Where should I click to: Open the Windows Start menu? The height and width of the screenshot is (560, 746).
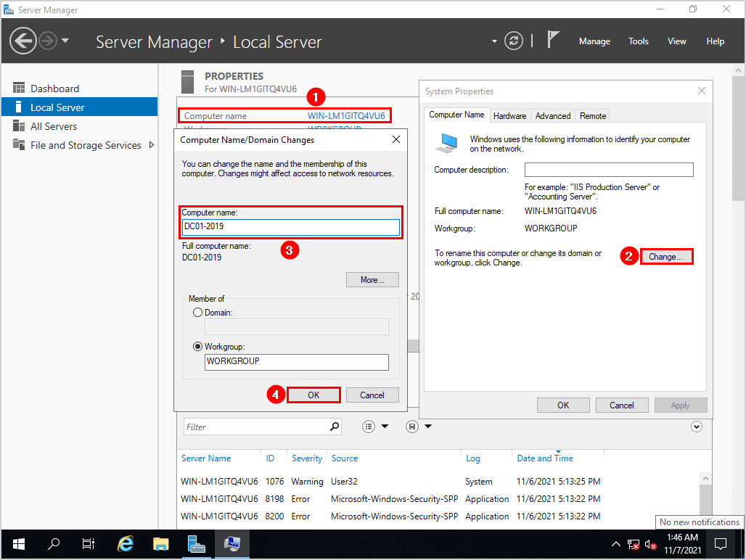19,544
